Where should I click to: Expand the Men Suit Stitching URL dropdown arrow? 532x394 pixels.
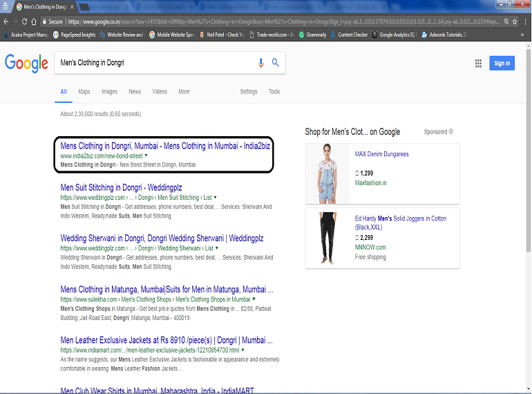click(x=215, y=197)
